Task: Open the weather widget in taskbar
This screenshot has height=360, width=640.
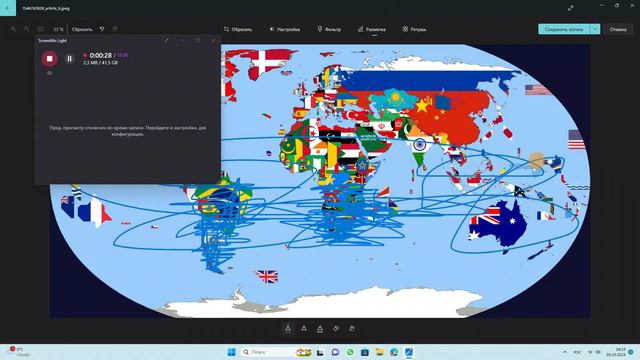Action: click(18, 352)
